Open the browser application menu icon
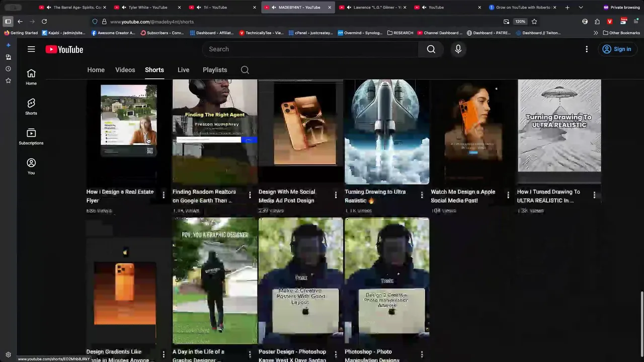Viewport: 644px width, 362px height. point(636,22)
